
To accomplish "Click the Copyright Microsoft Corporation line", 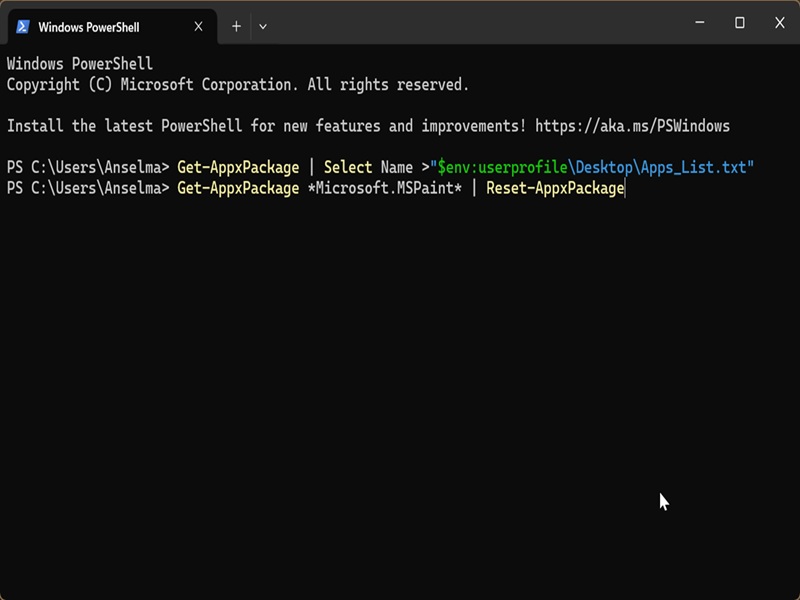I will pos(238,85).
